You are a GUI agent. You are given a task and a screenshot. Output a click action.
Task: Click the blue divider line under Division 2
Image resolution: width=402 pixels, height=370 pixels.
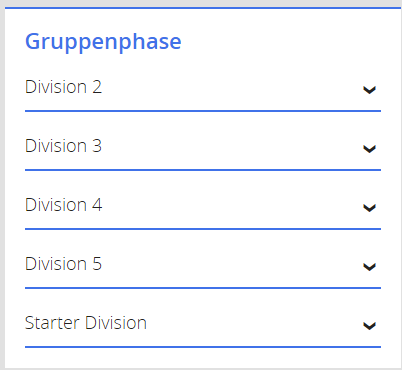coord(203,111)
